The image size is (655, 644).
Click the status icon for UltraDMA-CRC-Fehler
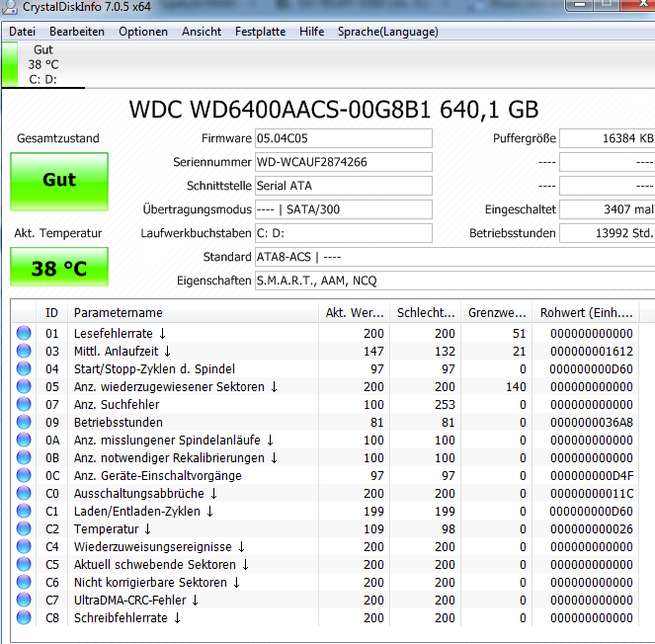24,601
